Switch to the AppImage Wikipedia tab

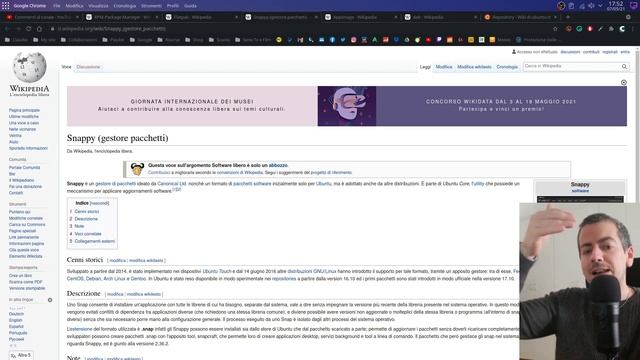(x=361, y=17)
